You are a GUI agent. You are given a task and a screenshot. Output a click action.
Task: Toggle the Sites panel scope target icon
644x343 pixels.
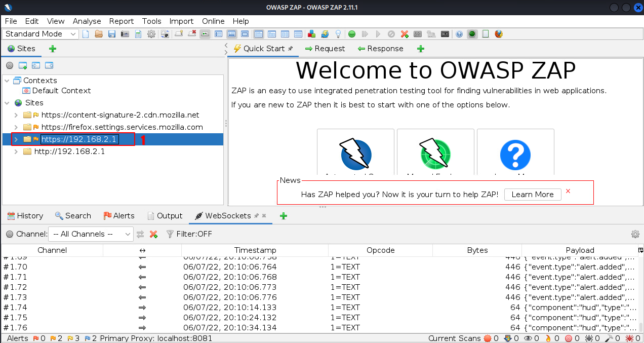tap(9, 65)
